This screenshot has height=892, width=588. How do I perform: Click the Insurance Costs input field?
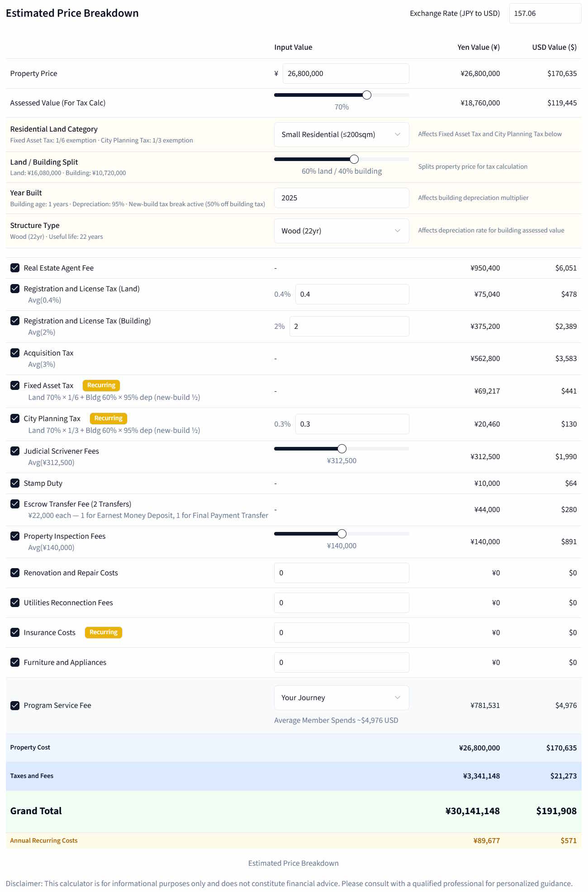341,633
